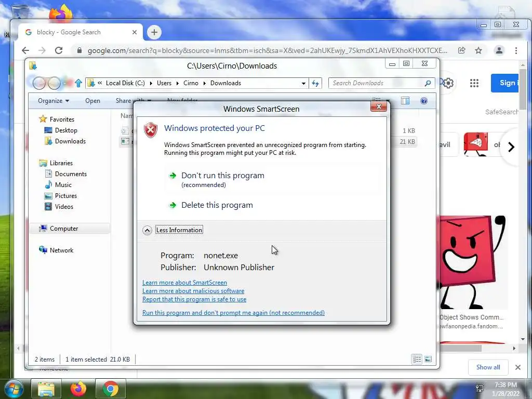
Task: Click the Explorer forward navigation button
Action: [54, 83]
